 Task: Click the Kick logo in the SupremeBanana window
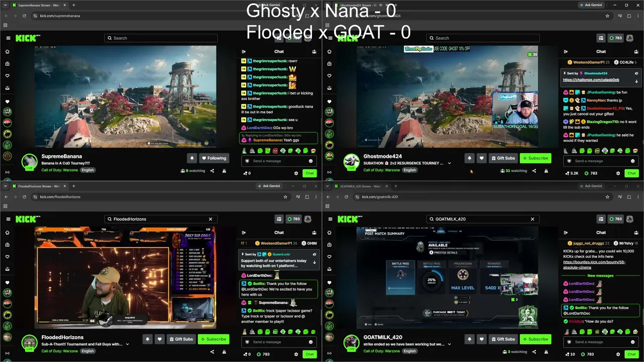[x=25, y=38]
